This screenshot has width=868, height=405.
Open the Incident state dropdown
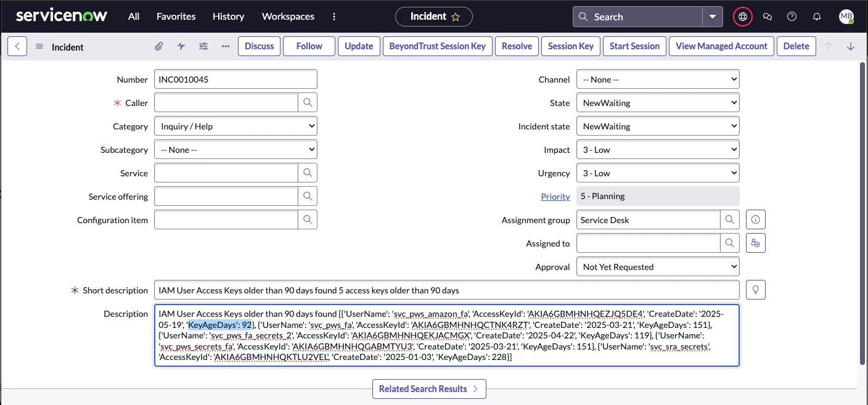point(658,126)
